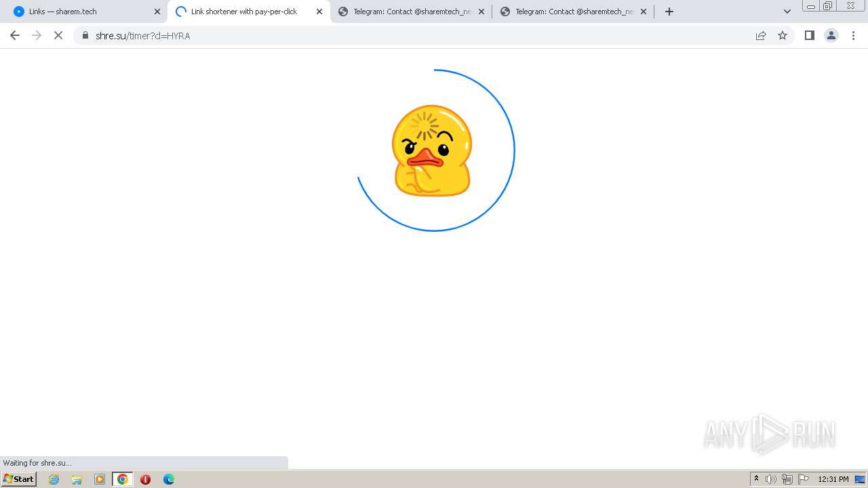Image resolution: width=868 pixels, height=488 pixels.
Task: Restore down the Chrome window
Action: click(x=828, y=6)
